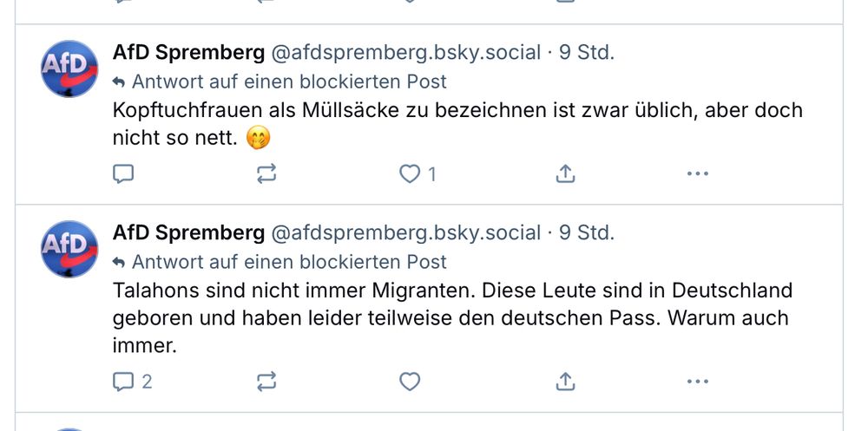Open @afdspremberg.bsky.social handle on second post
The height and width of the screenshot is (431, 868).
point(405,233)
